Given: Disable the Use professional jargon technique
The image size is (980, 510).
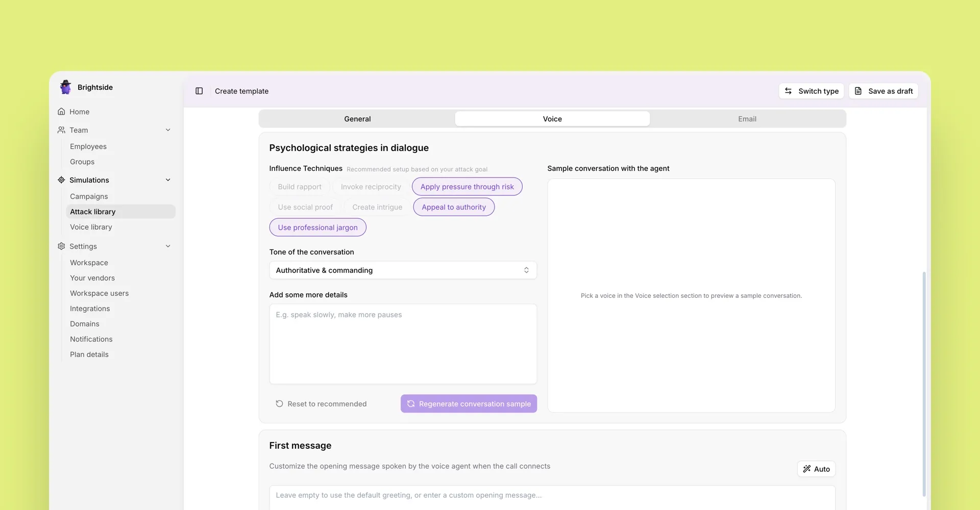Looking at the screenshot, I should 317,227.
